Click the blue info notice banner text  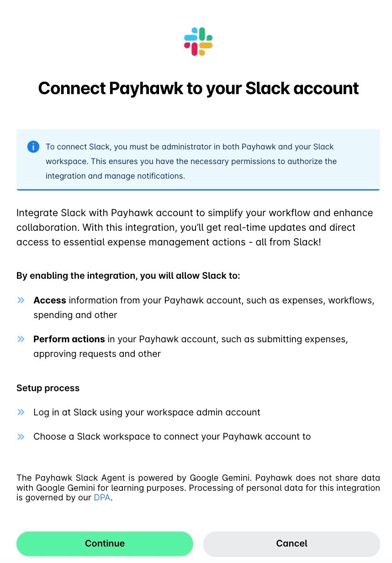point(191,161)
